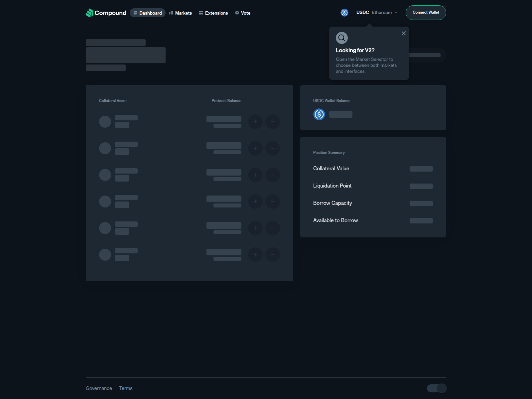Click the USDC Wallet Balance label

(332, 101)
